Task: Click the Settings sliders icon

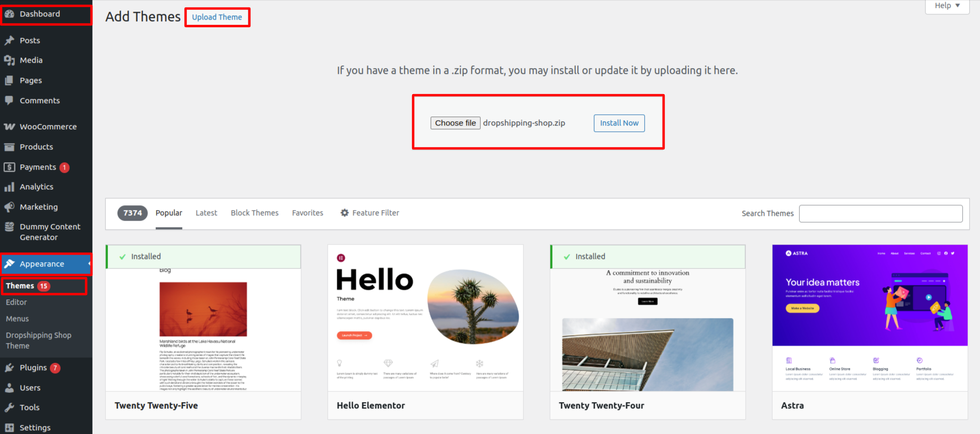Action: [x=9, y=428]
